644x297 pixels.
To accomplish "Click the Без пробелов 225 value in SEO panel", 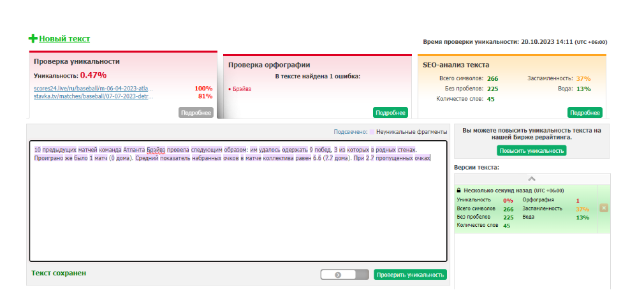I will pyautogui.click(x=492, y=89).
